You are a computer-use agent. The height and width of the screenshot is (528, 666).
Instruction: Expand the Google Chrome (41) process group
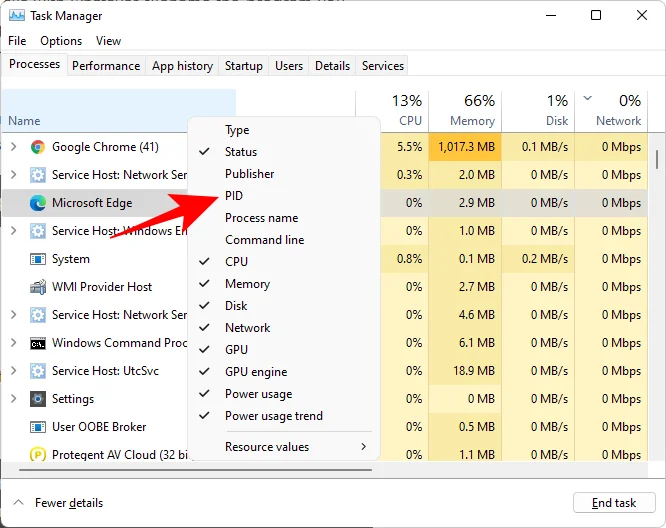[14, 147]
